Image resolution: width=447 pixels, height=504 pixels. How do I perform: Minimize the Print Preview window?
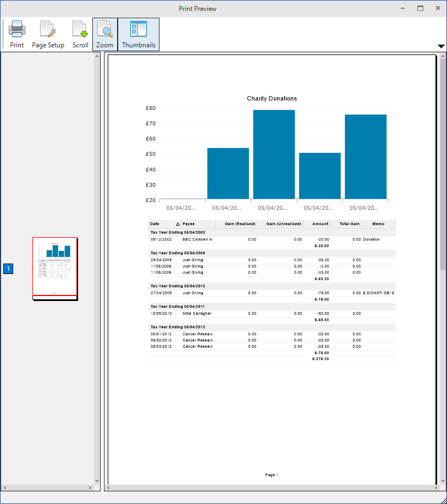[403, 8]
